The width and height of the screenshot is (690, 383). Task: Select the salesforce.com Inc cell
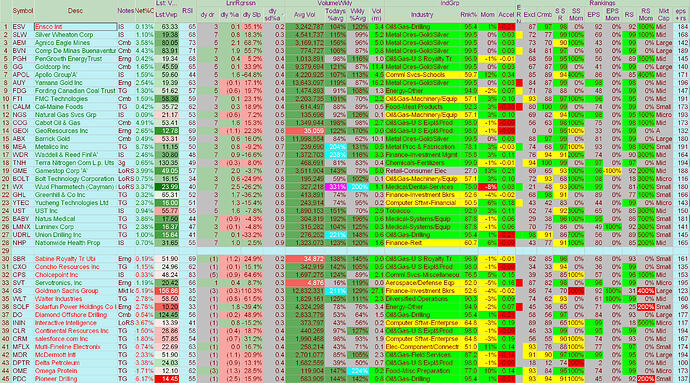point(75,339)
